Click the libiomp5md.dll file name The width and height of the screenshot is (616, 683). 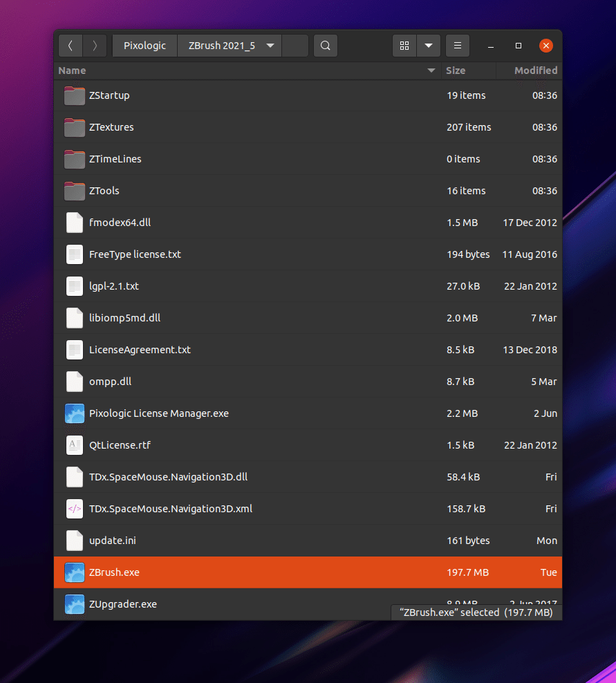(125, 318)
